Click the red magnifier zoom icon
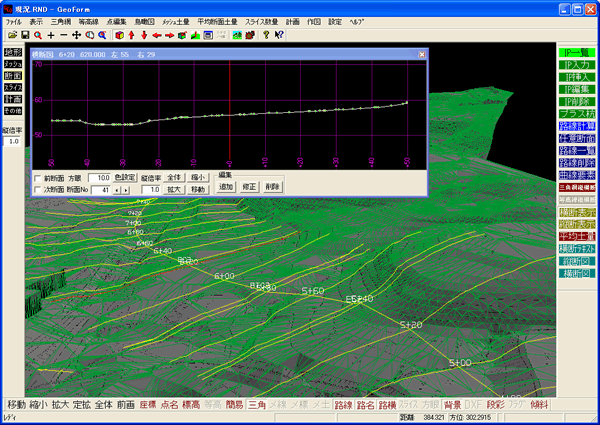This screenshot has height=425, width=600. point(38,35)
